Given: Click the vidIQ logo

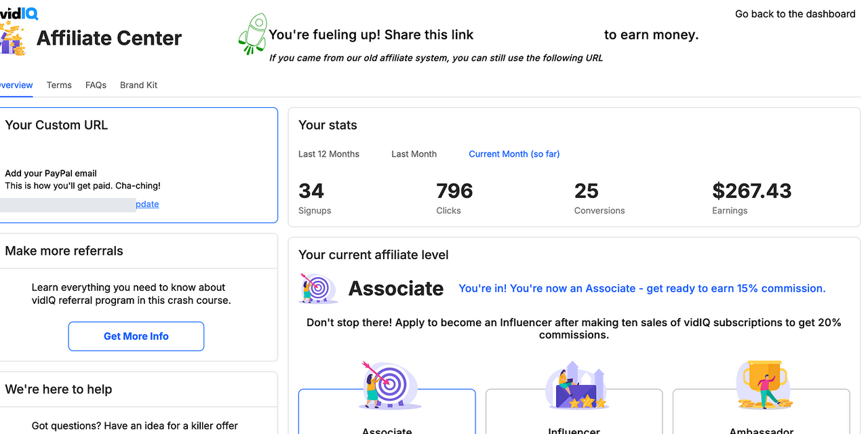Looking at the screenshot, I should 19,13.
